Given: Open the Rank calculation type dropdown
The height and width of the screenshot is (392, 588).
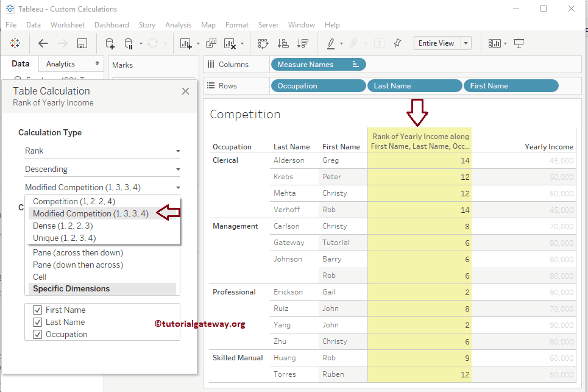Looking at the screenshot, I should pyautogui.click(x=102, y=151).
